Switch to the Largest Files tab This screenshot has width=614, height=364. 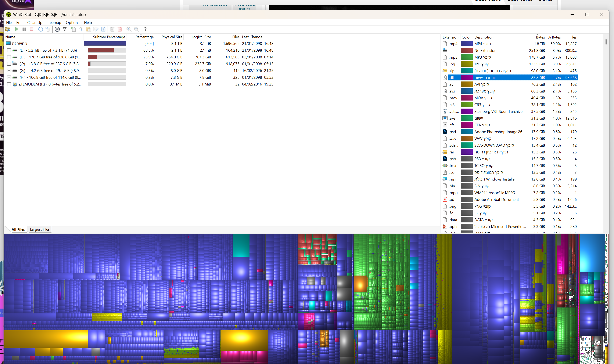point(40,229)
